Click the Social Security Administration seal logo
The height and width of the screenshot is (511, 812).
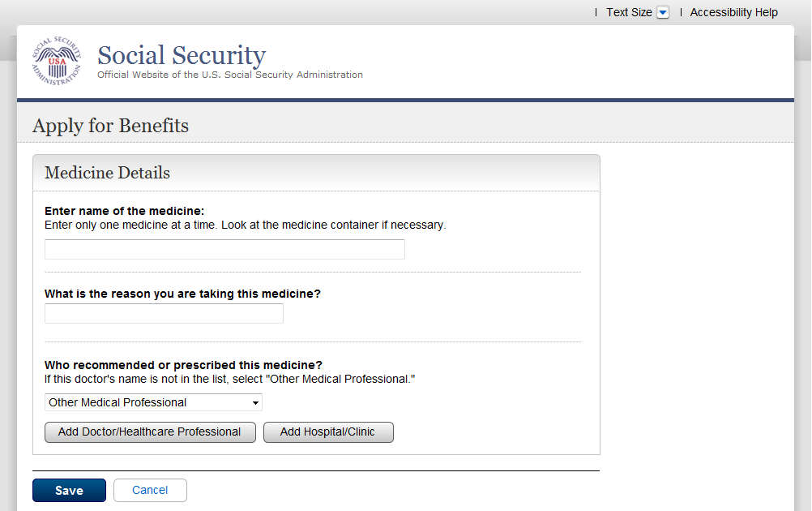tap(57, 62)
